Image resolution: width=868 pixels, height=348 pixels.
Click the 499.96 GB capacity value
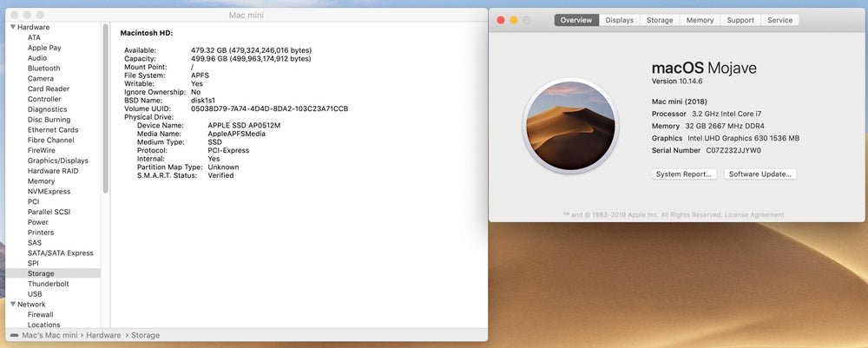click(x=251, y=58)
